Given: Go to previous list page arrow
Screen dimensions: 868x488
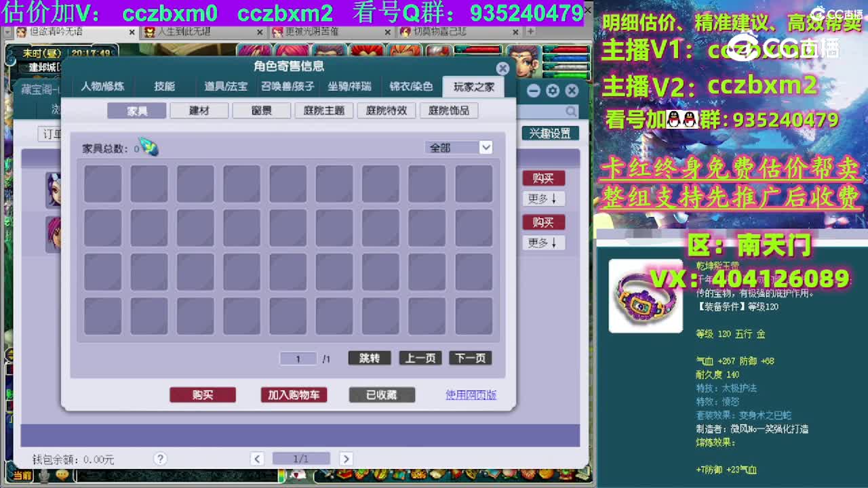Looking at the screenshot, I should [x=257, y=459].
